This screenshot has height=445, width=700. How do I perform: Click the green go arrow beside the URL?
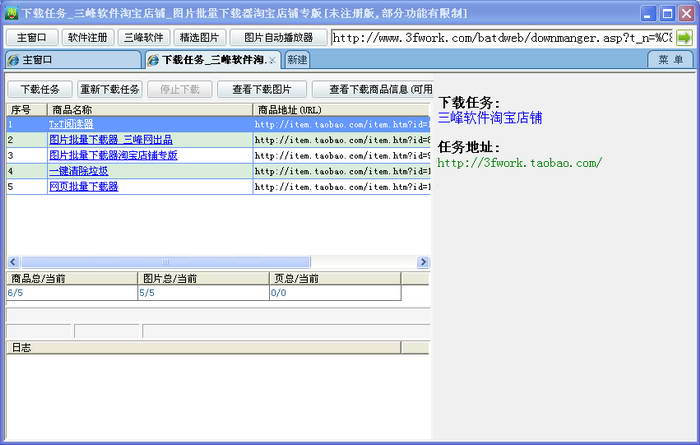(684, 37)
